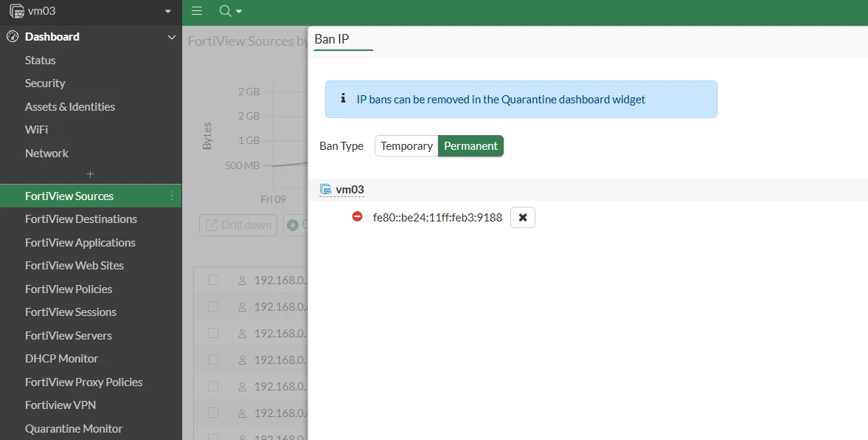Open Fortiview VPN monitor
This screenshot has width=868, height=440.
point(60,405)
